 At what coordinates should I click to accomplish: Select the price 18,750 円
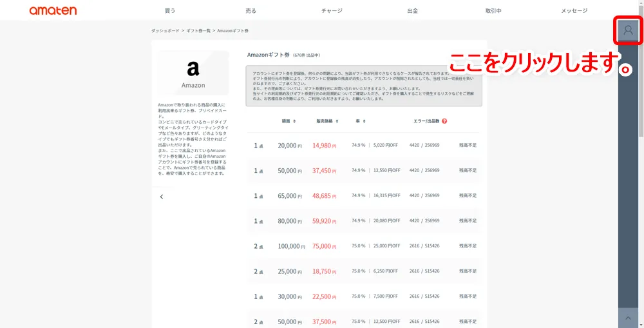coord(324,271)
